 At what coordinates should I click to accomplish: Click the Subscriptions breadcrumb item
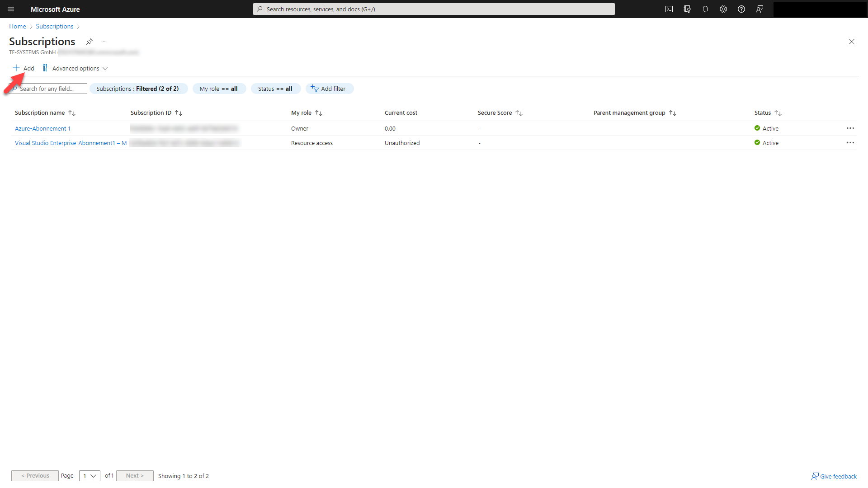click(x=54, y=26)
